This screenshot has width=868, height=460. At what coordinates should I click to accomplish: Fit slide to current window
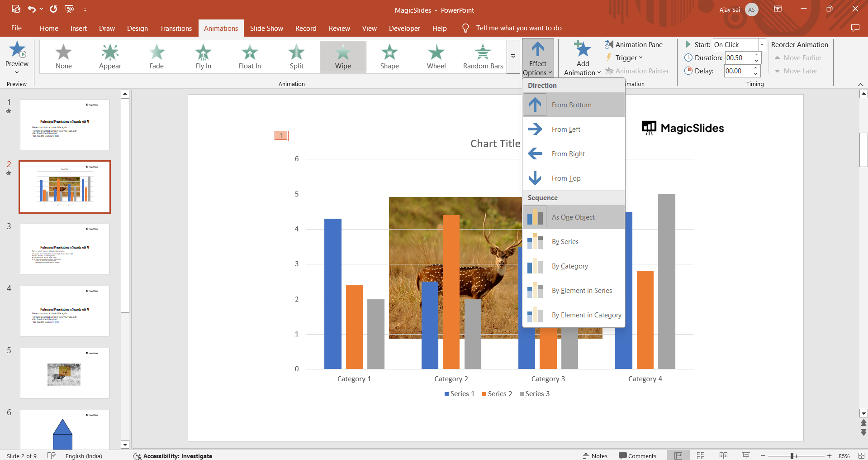pos(861,455)
